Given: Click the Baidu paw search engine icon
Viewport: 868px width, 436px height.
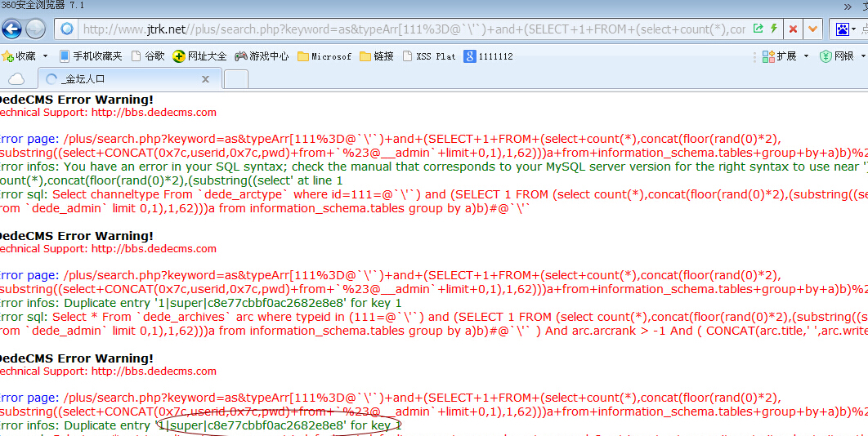Looking at the screenshot, I should [x=843, y=29].
